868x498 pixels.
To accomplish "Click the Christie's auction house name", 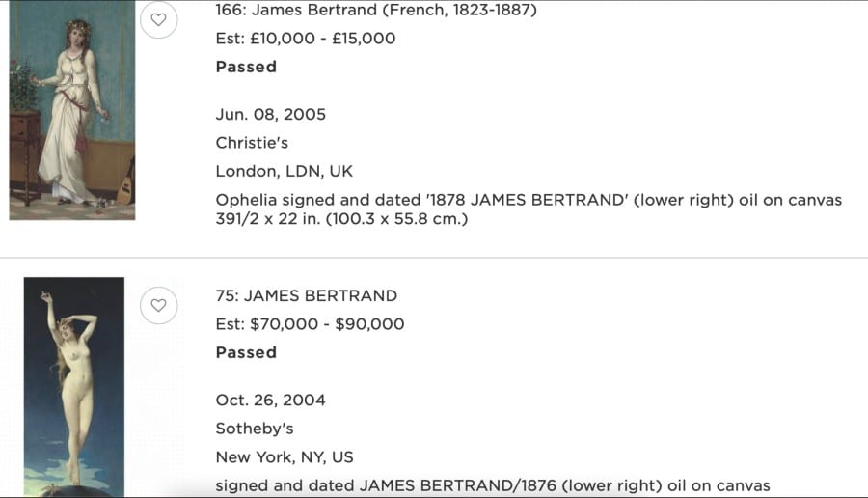I will 252,143.
